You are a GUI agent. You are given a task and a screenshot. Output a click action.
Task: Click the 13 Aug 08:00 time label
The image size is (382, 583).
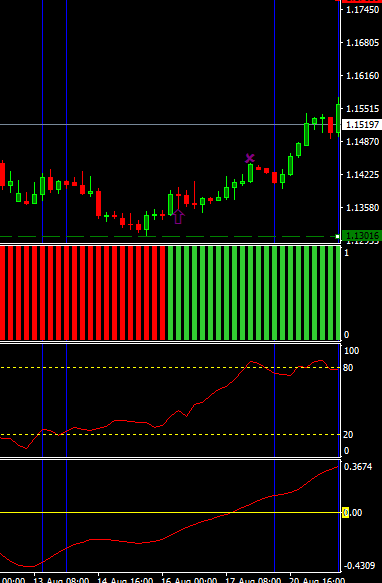click(x=61, y=580)
